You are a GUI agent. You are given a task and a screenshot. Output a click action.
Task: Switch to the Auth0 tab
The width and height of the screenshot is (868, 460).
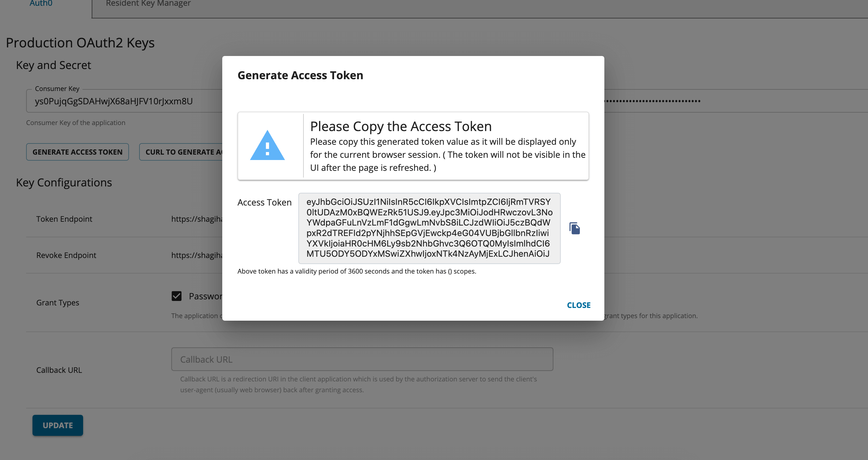41,4
